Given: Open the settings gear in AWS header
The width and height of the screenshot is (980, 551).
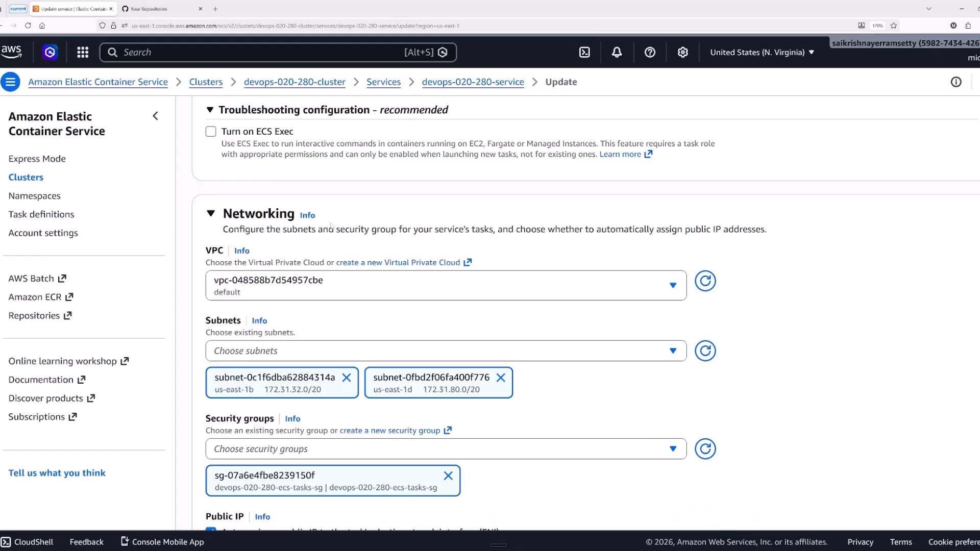Looking at the screenshot, I should point(683,52).
